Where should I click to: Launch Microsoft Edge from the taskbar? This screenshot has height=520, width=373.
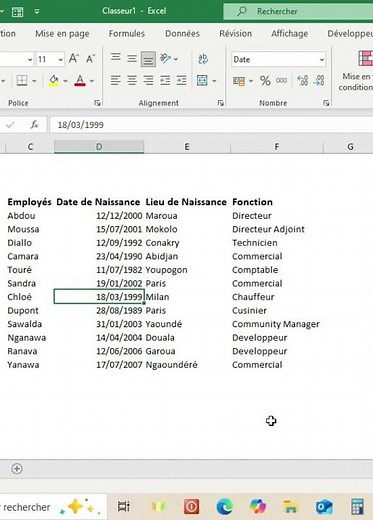[x=224, y=507]
